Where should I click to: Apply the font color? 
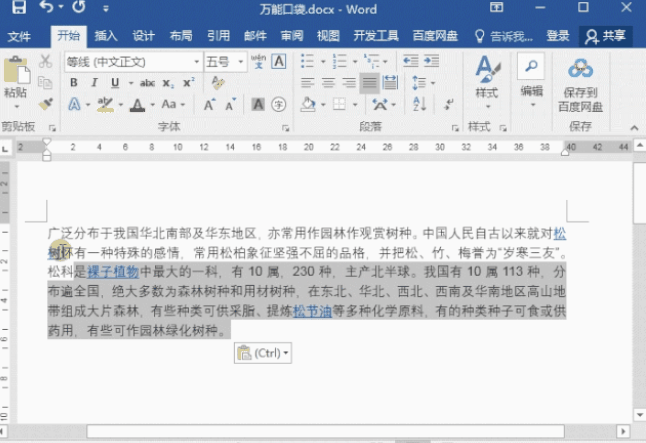[x=137, y=105]
